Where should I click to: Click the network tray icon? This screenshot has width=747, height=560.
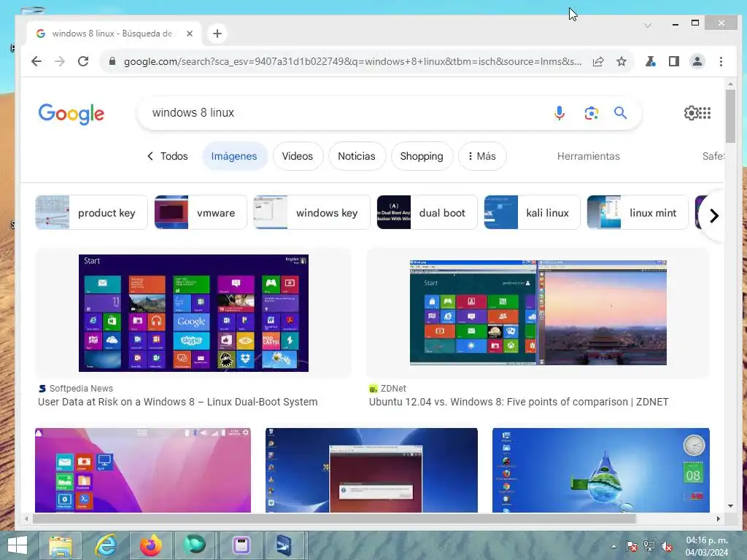tap(649, 547)
